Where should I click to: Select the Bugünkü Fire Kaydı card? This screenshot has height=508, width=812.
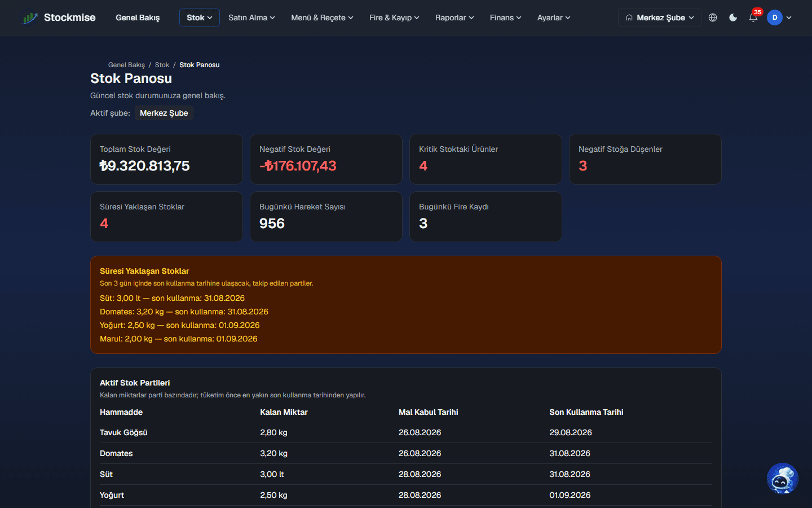486,217
